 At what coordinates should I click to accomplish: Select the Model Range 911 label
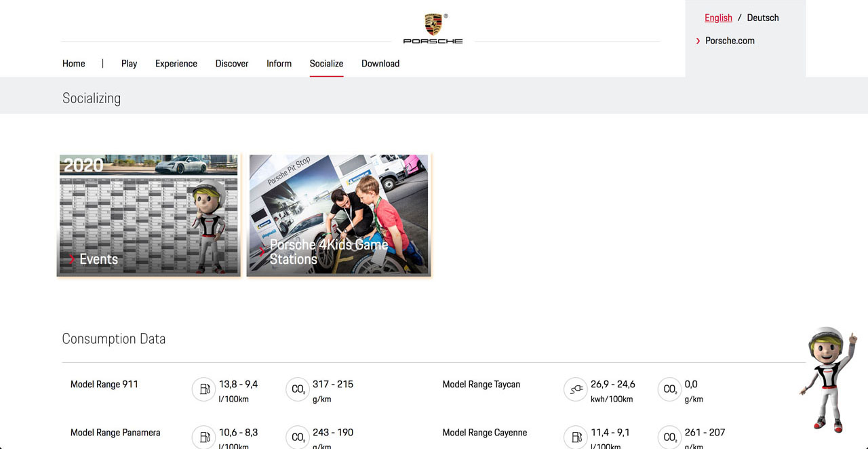point(104,385)
